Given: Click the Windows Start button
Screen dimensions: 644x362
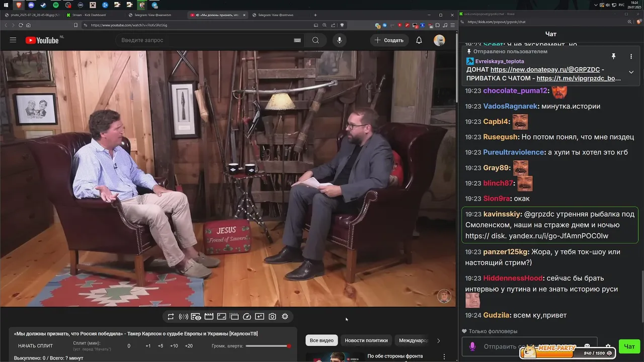Looking at the screenshot, I should tap(5, 5).
